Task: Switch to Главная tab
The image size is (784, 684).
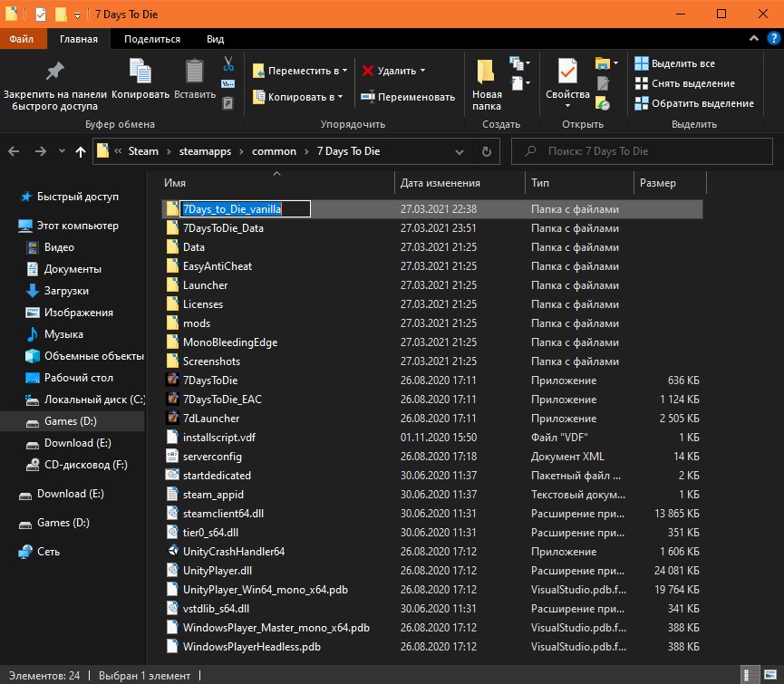Action: point(79,39)
